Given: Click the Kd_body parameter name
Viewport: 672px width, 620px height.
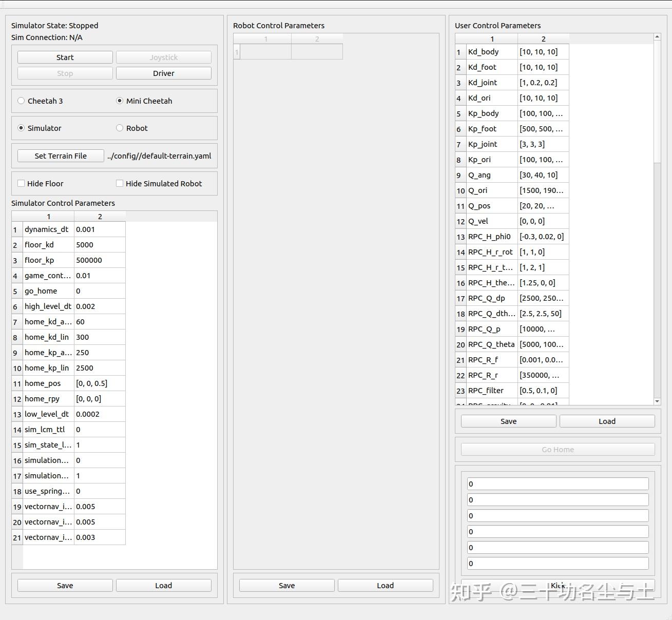Looking at the screenshot, I should tap(492, 52).
